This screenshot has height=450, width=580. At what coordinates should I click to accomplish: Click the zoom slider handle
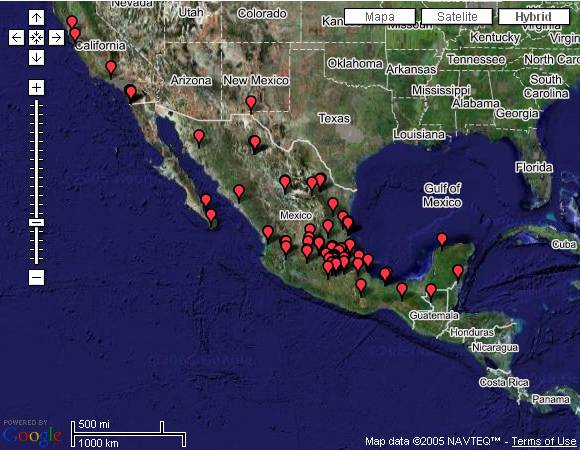pos(36,222)
